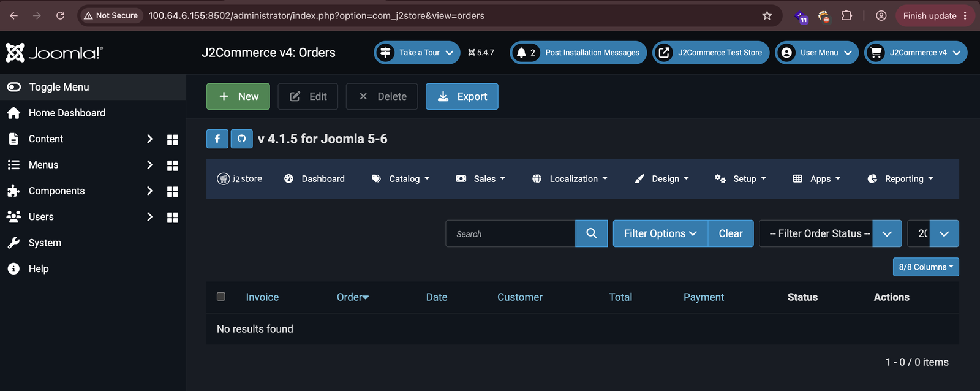This screenshot has width=980, height=391.
Task: Sort by Date column
Action: [437, 297]
